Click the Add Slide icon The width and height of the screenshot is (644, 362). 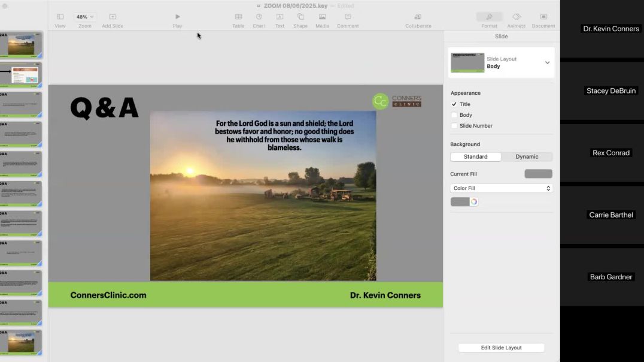point(113,17)
